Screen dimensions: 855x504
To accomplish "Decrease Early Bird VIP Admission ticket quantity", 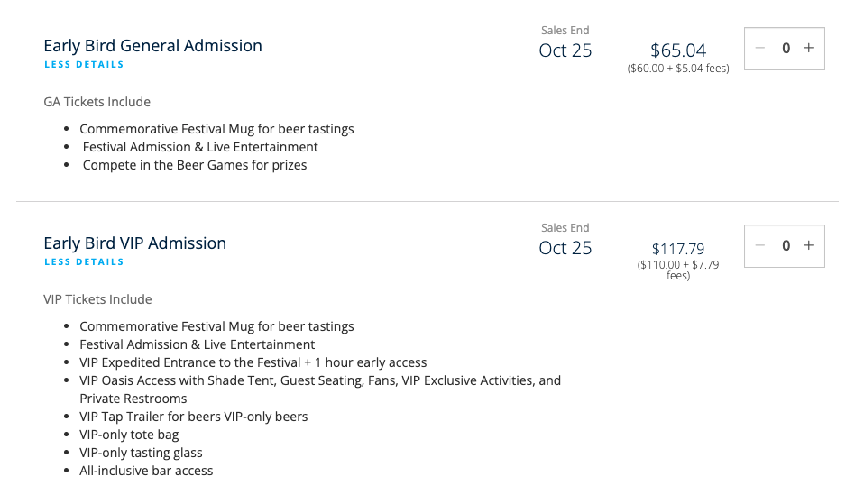I will [x=760, y=245].
